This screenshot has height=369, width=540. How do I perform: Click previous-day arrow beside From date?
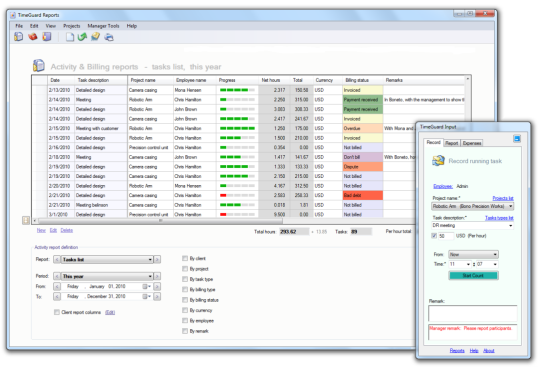pyautogui.click(x=57, y=287)
